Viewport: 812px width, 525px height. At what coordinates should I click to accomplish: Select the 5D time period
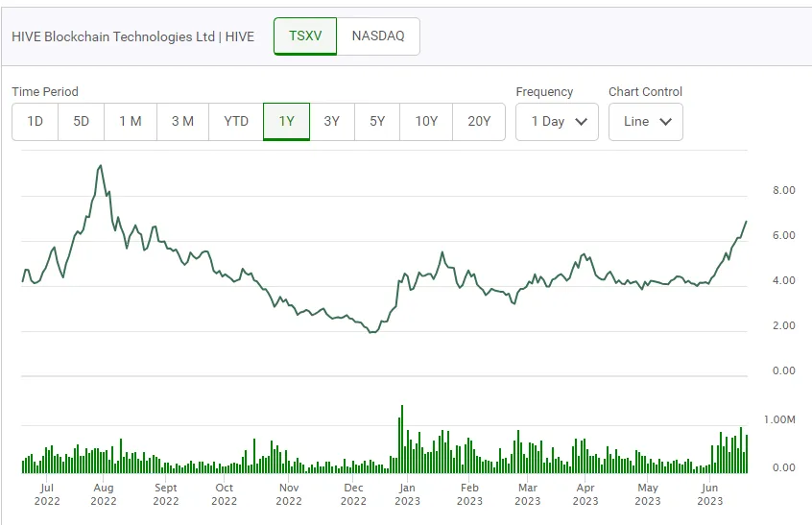click(x=82, y=122)
